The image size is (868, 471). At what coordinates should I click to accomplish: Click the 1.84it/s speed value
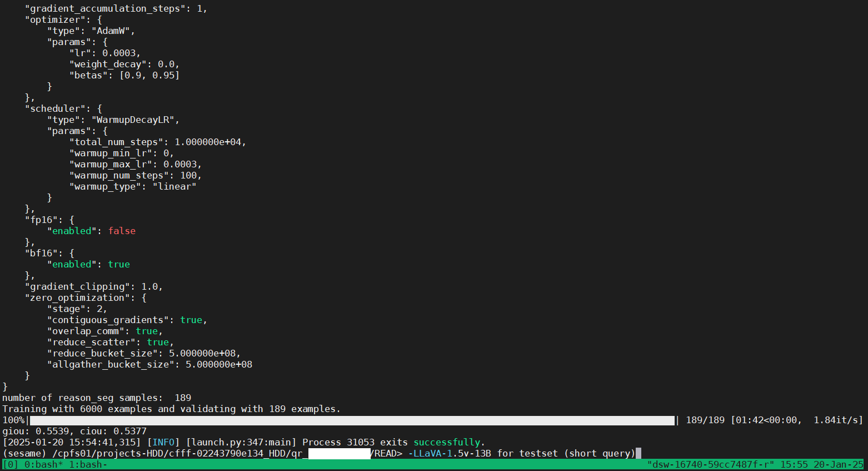(836, 420)
